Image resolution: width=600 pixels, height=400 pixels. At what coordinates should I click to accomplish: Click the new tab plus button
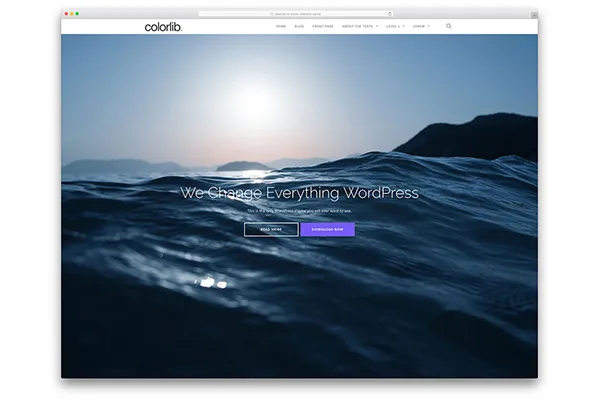[534, 14]
